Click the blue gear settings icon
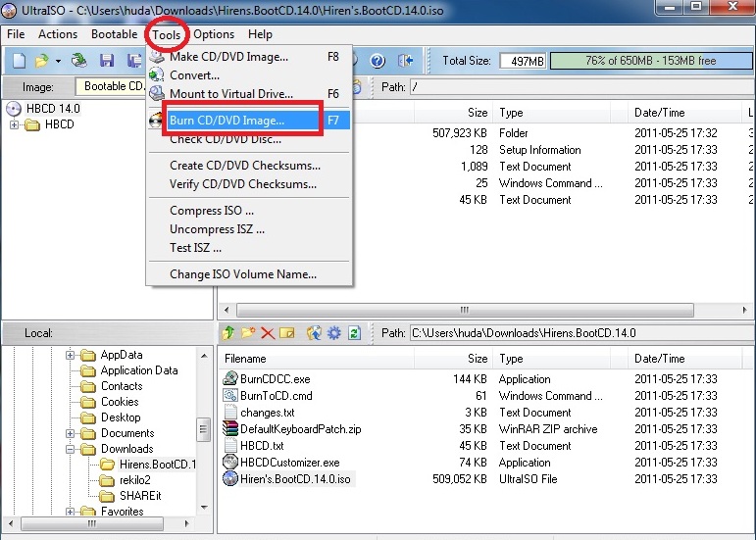The width and height of the screenshot is (756, 540). click(x=334, y=333)
